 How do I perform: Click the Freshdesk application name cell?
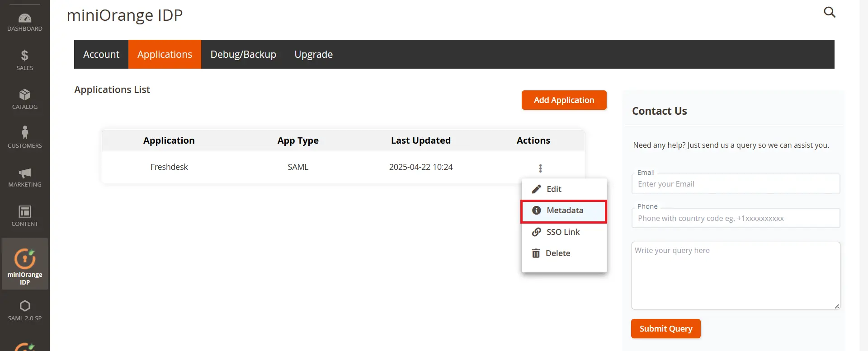[169, 167]
